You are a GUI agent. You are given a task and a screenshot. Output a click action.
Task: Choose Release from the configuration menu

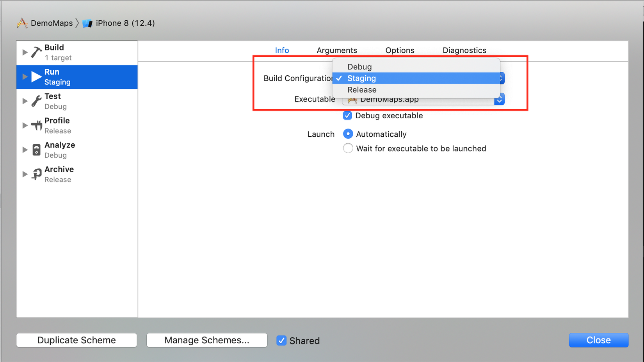click(x=362, y=90)
